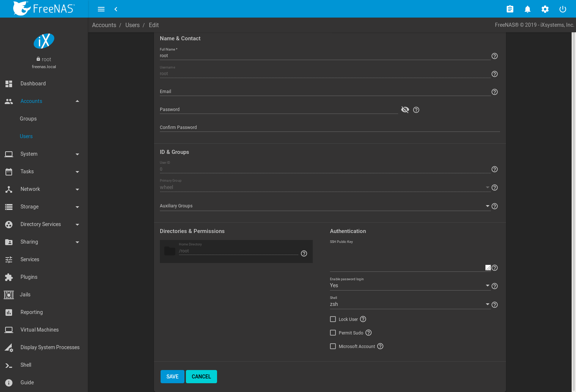Show help for Microsoft Account option

[x=380, y=346]
